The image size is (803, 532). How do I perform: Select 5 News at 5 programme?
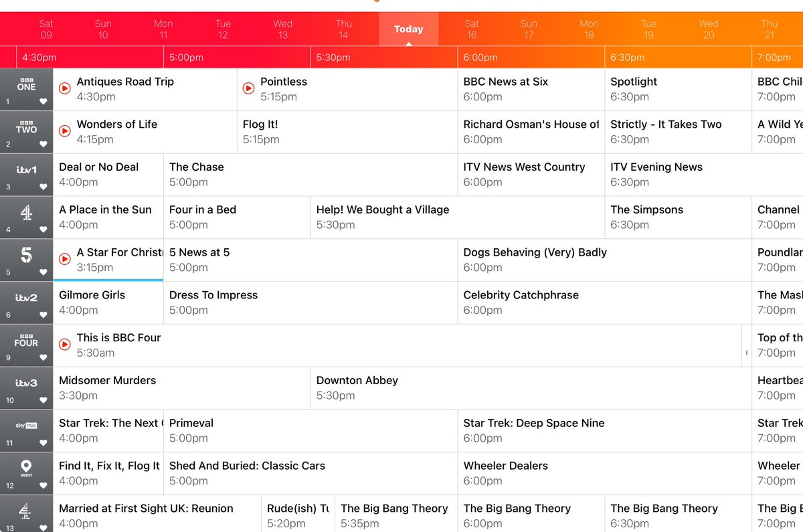click(310, 260)
